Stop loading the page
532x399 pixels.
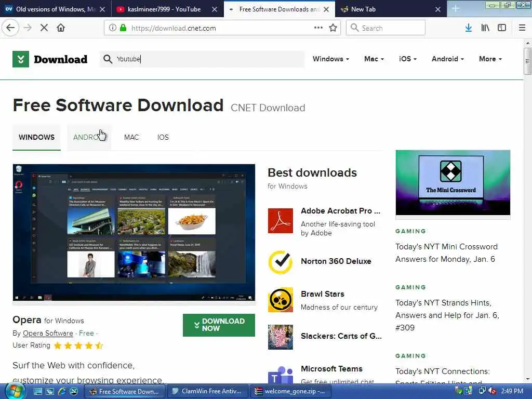click(x=44, y=28)
